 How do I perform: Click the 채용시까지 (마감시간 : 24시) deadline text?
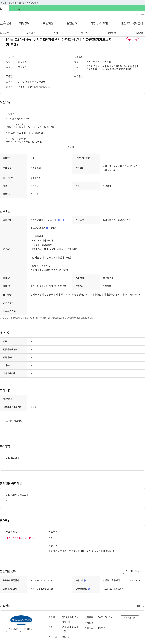(20, 538)
